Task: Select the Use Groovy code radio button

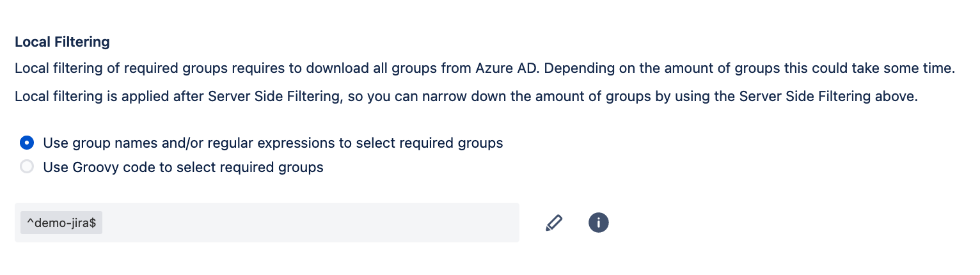Action: click(26, 167)
